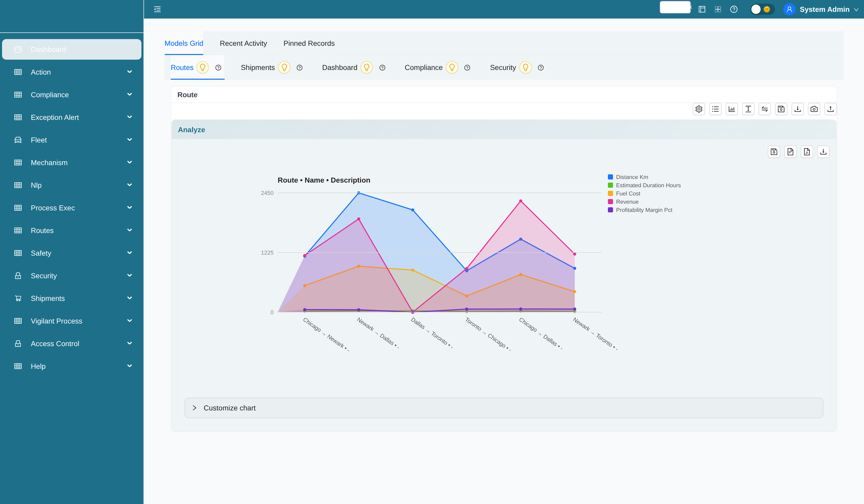
Task: Click the light bulb next to Routes tab
Action: pos(203,68)
